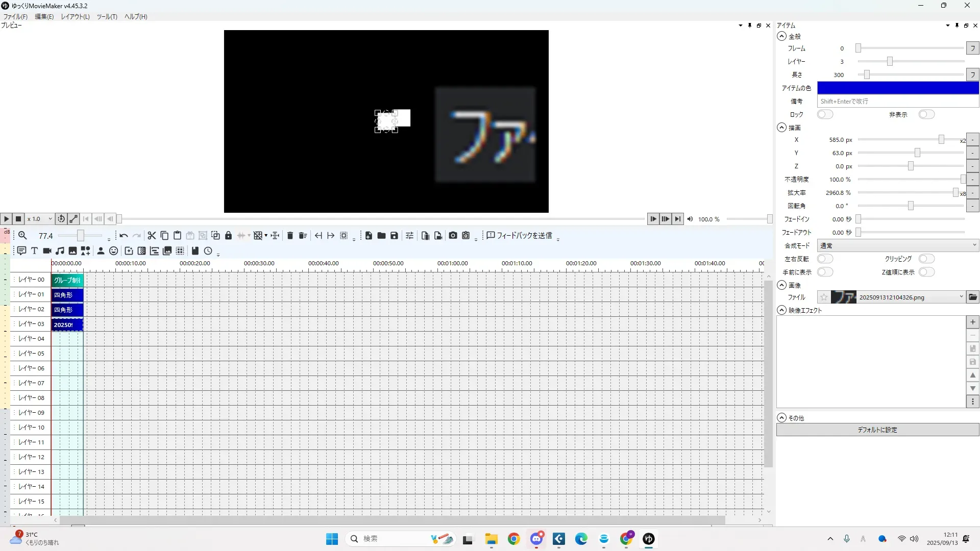Add a video item via camera icon
This screenshot has height=551, width=980.
[x=47, y=251]
